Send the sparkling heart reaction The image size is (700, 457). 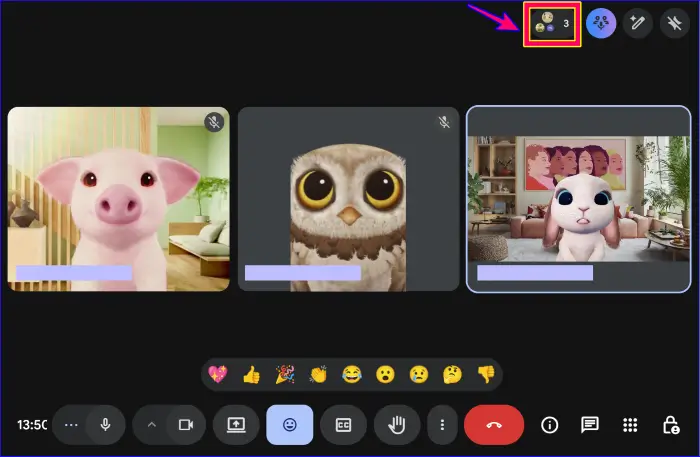pyautogui.click(x=218, y=374)
